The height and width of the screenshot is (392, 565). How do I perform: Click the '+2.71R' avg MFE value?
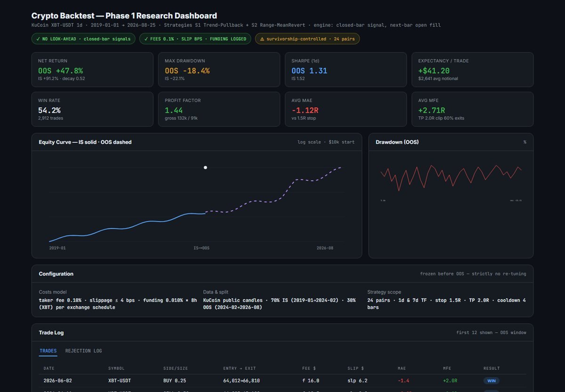pyautogui.click(x=432, y=110)
